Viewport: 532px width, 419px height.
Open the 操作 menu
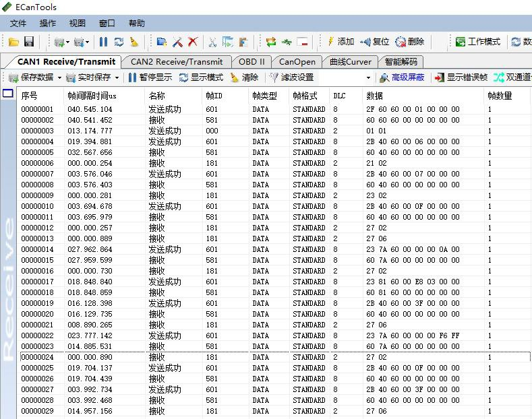pos(48,24)
